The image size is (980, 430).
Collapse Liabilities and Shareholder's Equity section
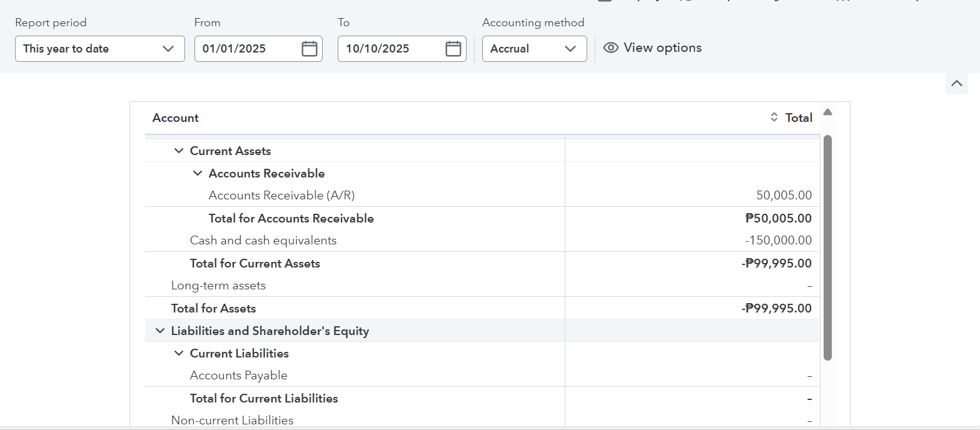160,331
